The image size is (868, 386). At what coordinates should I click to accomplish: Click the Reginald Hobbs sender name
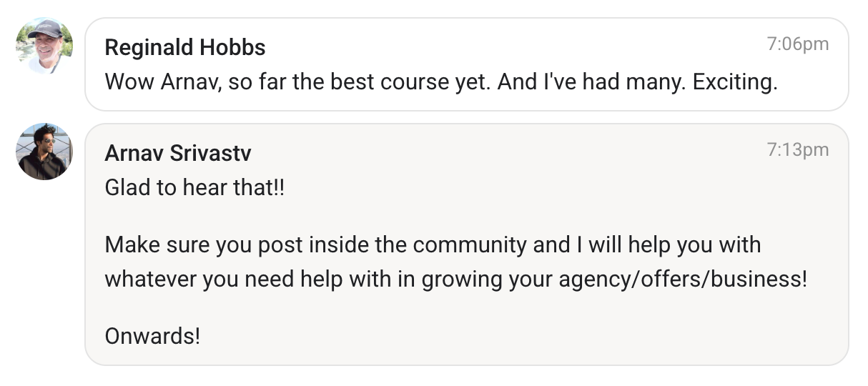184,48
